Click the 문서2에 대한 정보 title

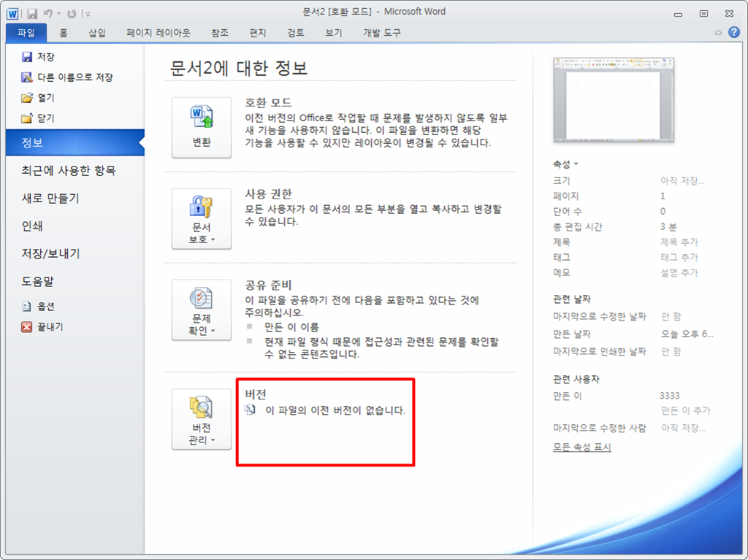point(239,68)
